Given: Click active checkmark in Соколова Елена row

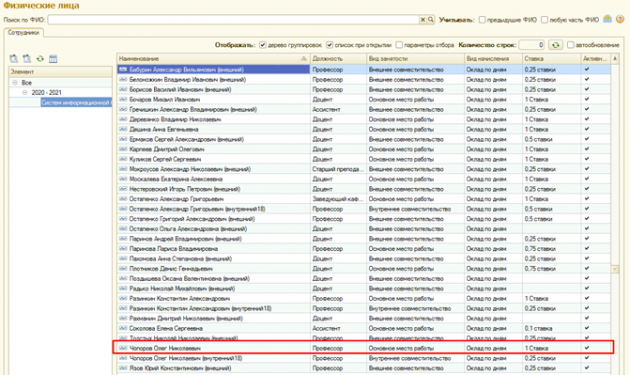Looking at the screenshot, I should tap(587, 328).
